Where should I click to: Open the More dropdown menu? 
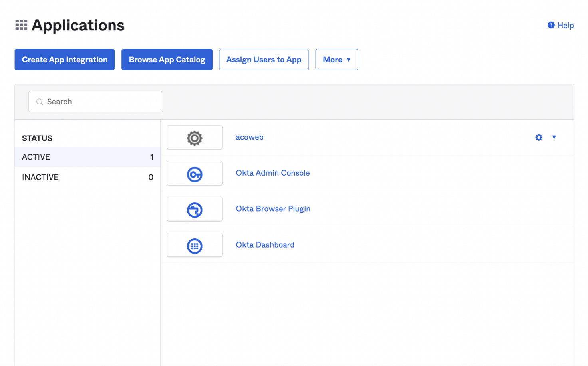[x=336, y=60]
